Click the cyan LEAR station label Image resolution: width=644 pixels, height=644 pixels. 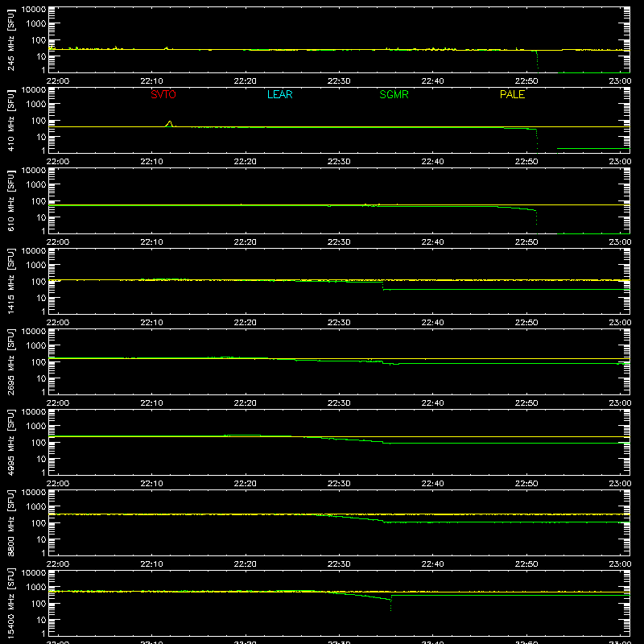(x=279, y=94)
